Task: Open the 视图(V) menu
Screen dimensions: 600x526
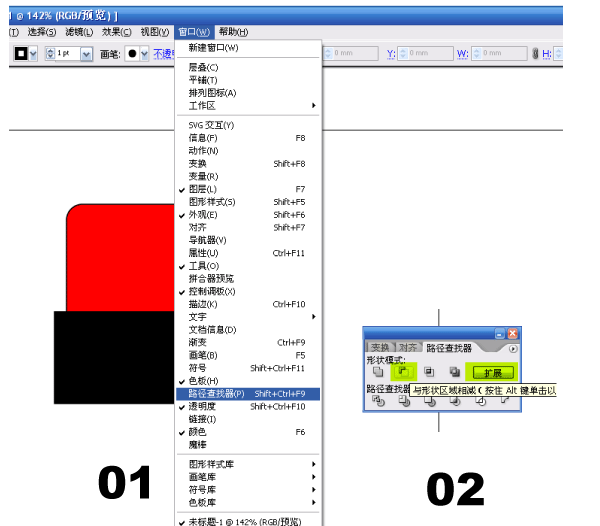Action: coord(155,32)
